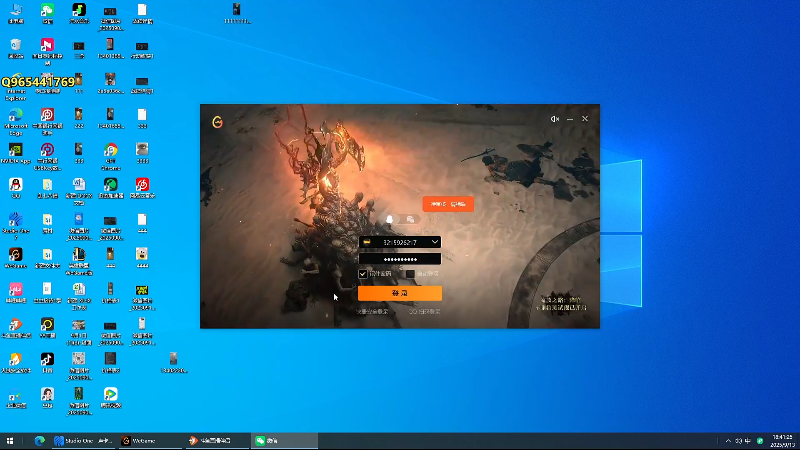Open the Word document on the desktop

(79, 191)
